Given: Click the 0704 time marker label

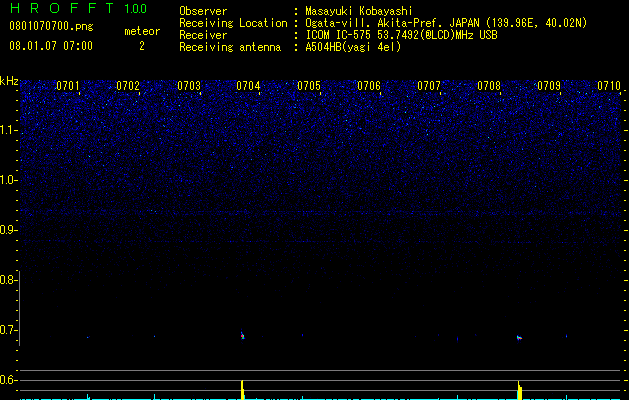Looking at the screenshot, I should (248, 86).
